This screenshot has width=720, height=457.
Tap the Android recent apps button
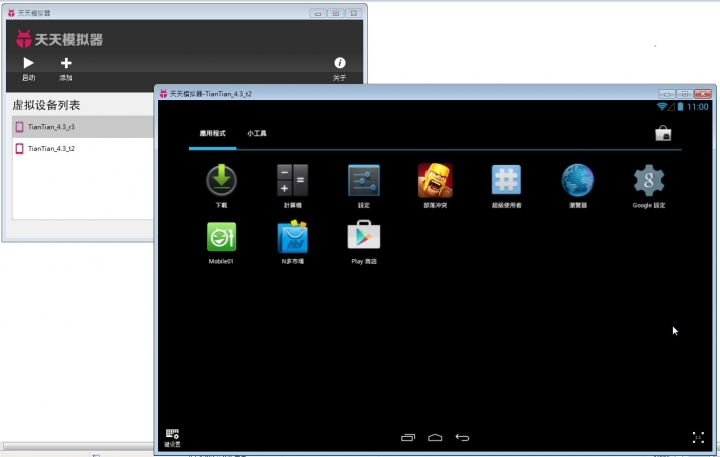[408, 437]
